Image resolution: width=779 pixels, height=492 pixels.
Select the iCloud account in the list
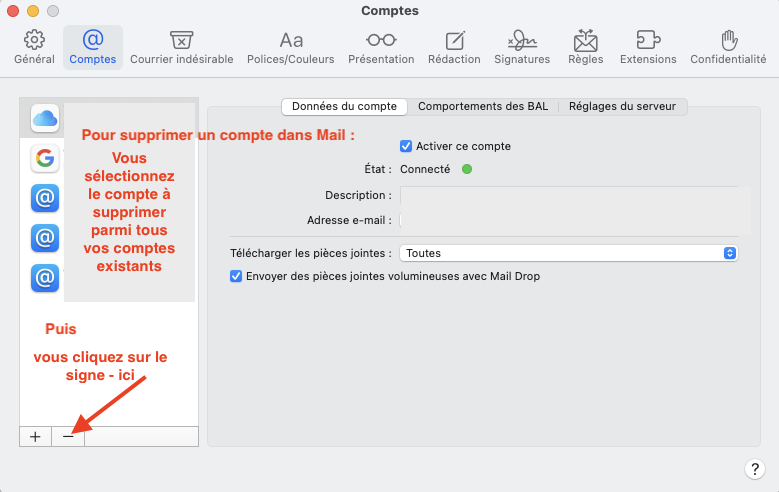(x=45, y=119)
